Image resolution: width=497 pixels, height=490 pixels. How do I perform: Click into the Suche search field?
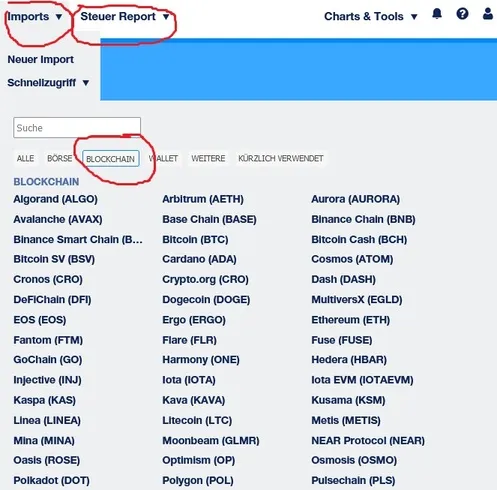coord(77,128)
